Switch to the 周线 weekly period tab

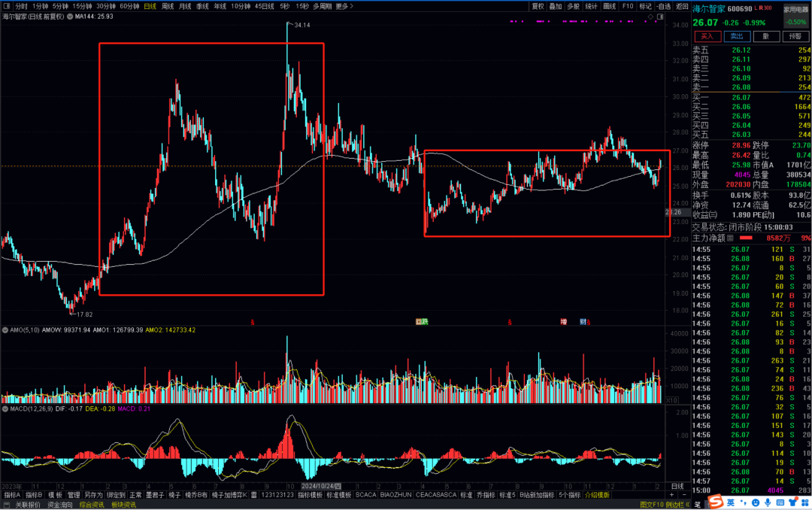[168, 6]
